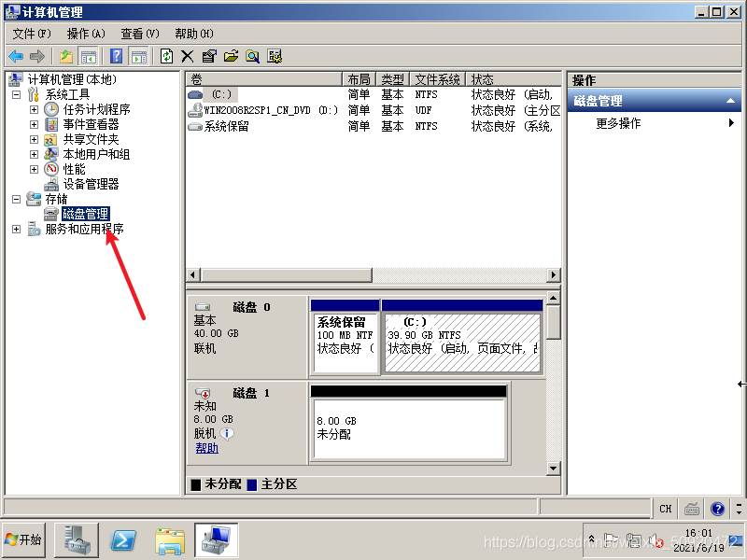Collapse the 磁盘管理 actions section arrow
Image resolution: width=747 pixels, height=560 pixels.
730,101
